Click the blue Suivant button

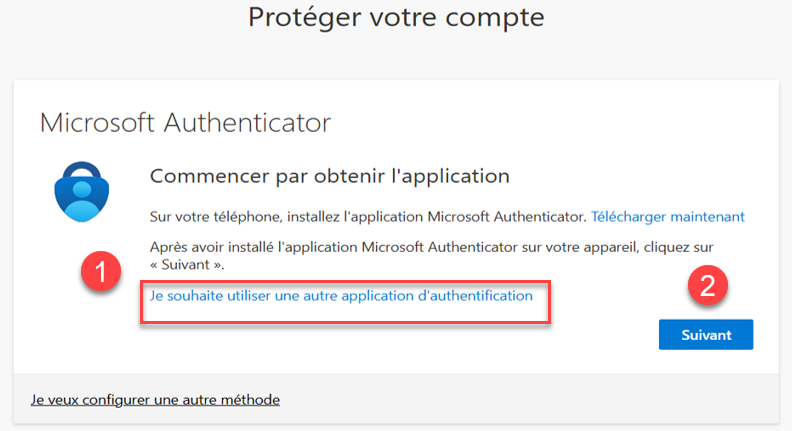706,334
